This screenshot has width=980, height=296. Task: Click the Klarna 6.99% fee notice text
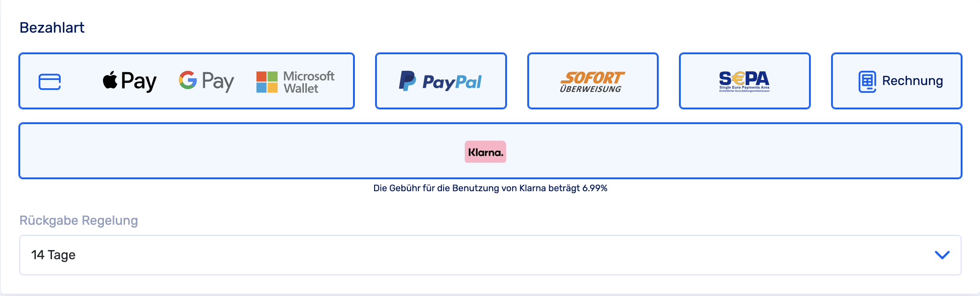[x=490, y=188]
